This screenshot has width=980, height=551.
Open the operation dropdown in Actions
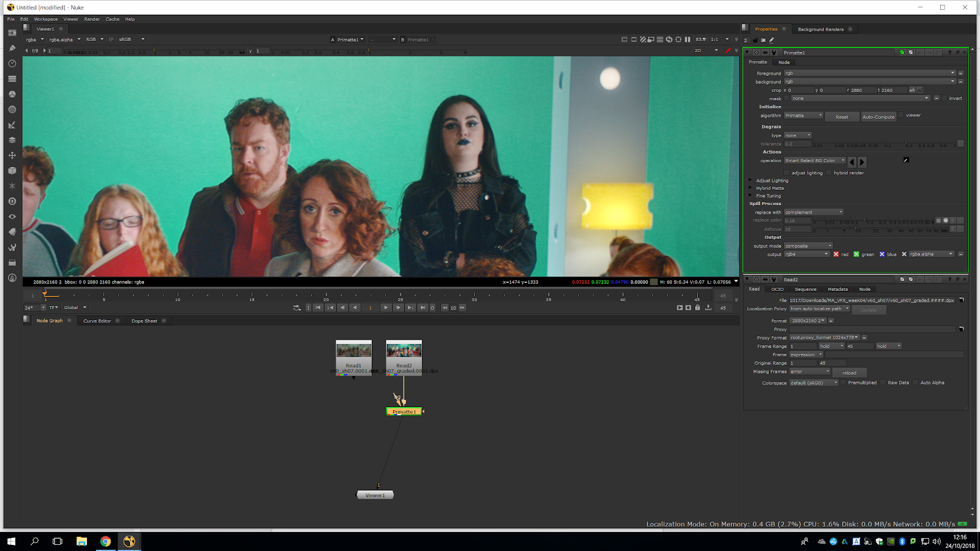(815, 161)
